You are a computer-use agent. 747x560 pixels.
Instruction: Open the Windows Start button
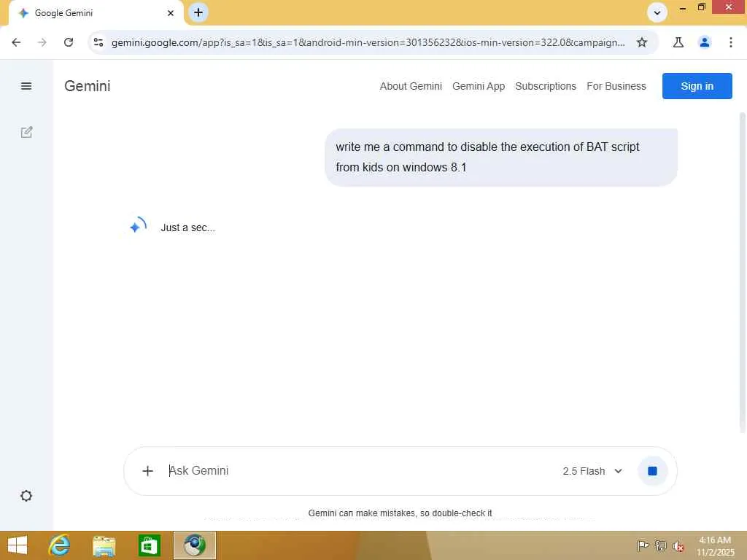point(18,545)
